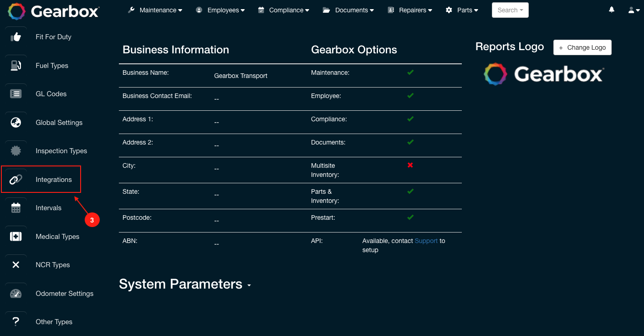644x336 pixels.
Task: Select the Inspection Types gear icon
Action: pos(15,150)
